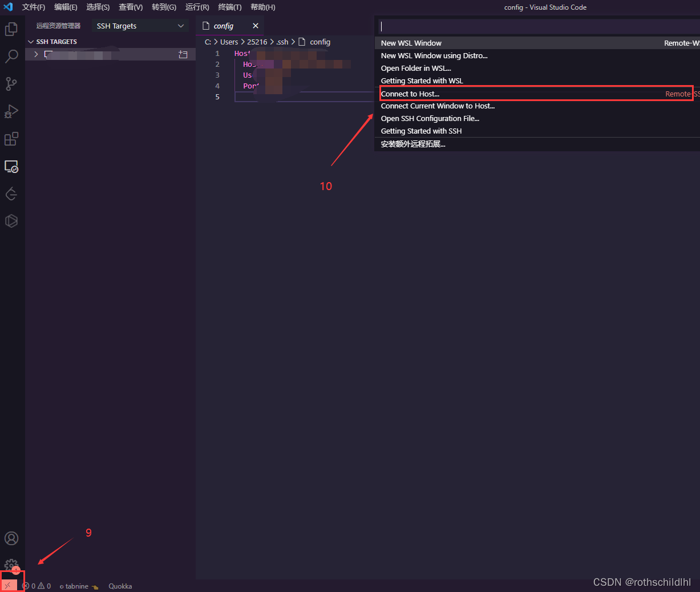The height and width of the screenshot is (592, 700).
Task: Click the remote window indicator in status bar
Action: pos(8,586)
